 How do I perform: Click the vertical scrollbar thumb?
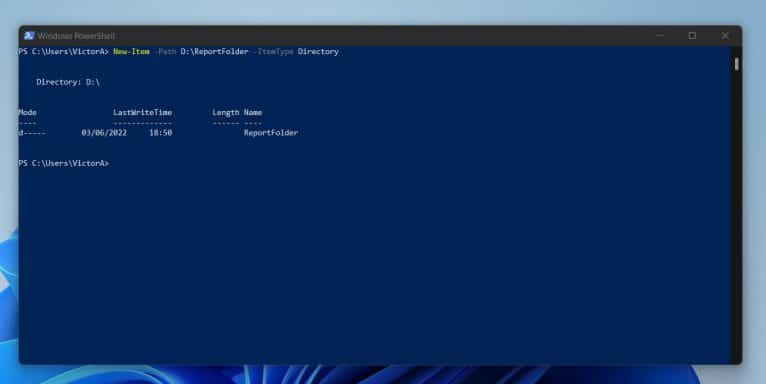(x=737, y=64)
